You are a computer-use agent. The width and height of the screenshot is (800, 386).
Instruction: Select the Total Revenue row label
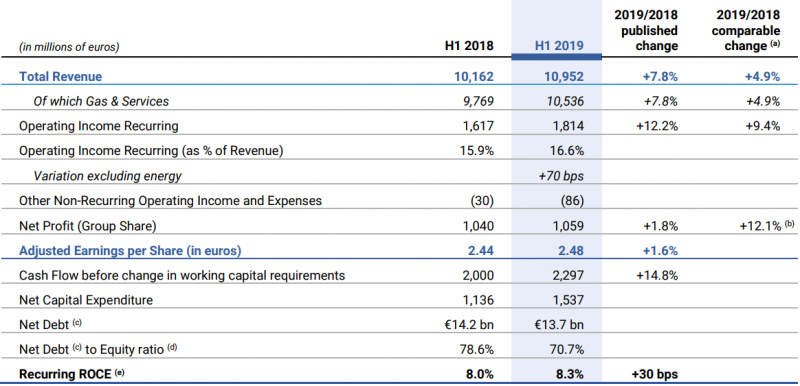[61, 76]
